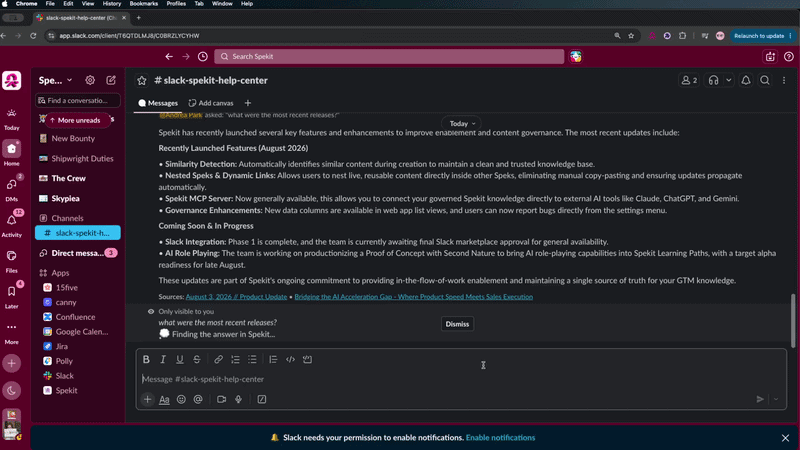Compose a new message
The image size is (800, 450).
pos(111,80)
